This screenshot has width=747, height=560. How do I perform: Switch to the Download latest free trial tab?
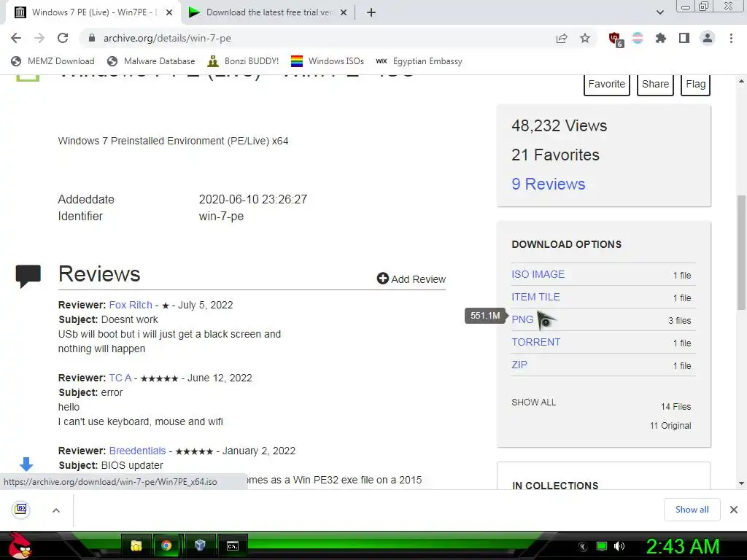coord(268,12)
